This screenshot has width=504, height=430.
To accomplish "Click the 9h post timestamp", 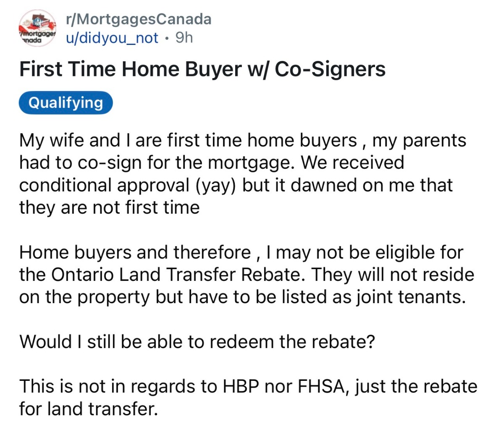I will [184, 38].
